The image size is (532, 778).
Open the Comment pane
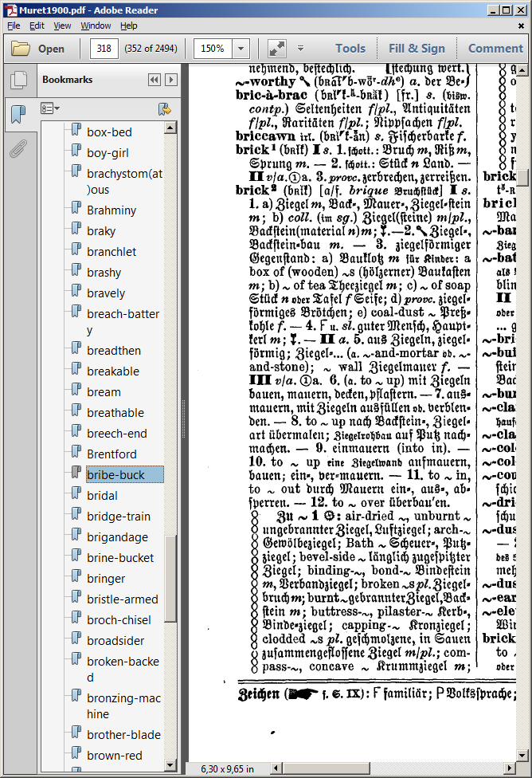pyautogui.click(x=495, y=49)
